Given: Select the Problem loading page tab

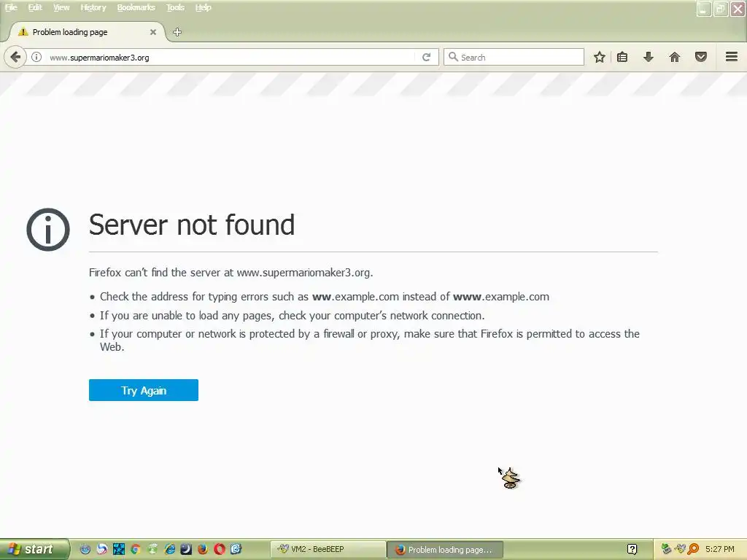Looking at the screenshot, I should 87,32.
